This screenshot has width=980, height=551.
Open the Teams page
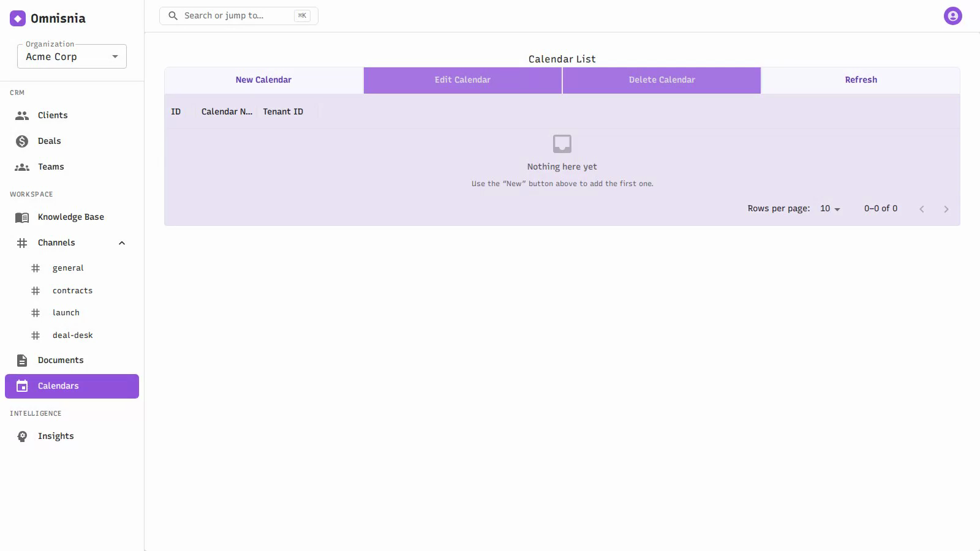[72, 167]
